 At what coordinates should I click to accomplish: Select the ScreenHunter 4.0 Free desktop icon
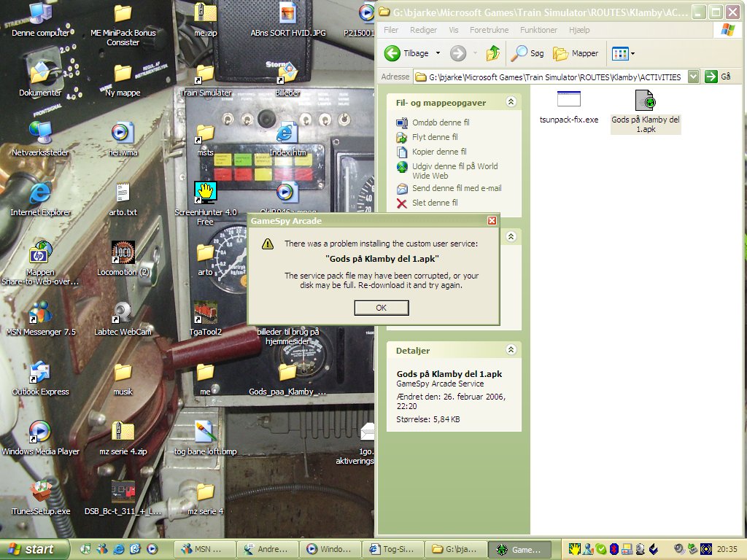pos(205,204)
